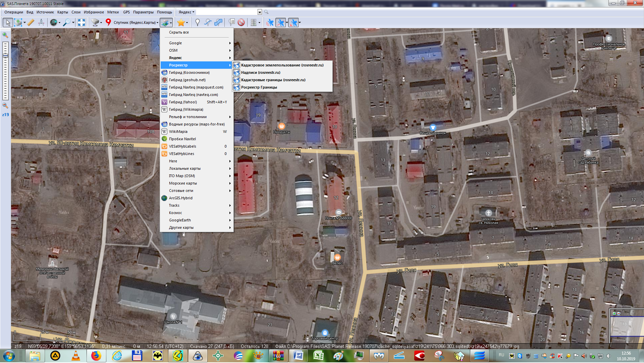Click the hide all marks icon
The image size is (644, 363).
click(x=241, y=22)
